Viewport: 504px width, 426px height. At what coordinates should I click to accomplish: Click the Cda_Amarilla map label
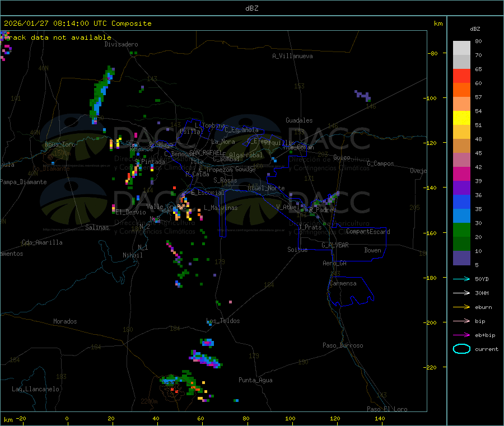coord(42,242)
